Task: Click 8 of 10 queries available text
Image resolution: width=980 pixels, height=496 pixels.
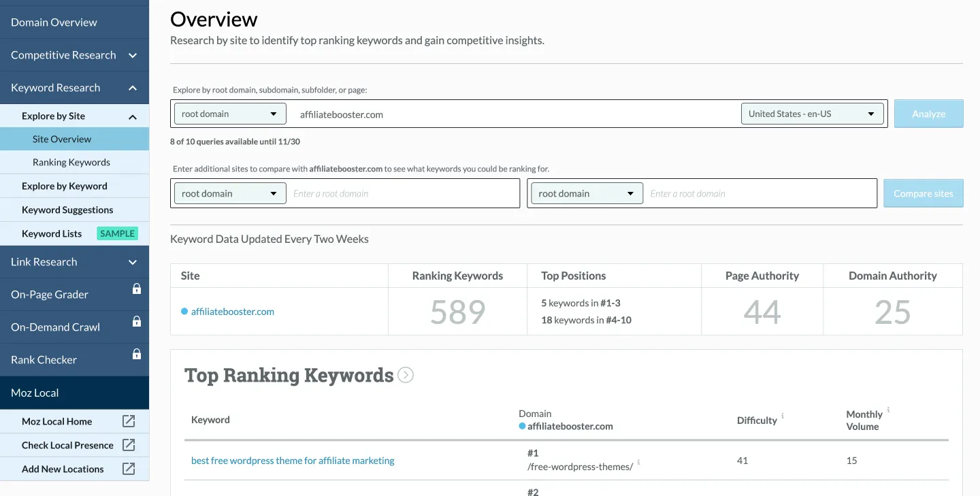Action: coord(235,142)
